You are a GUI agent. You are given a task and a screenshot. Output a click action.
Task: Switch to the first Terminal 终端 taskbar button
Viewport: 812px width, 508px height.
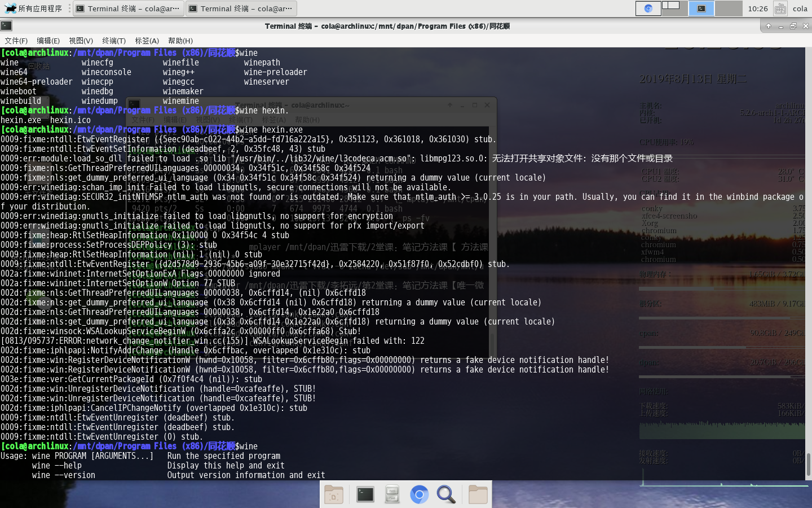pyautogui.click(x=128, y=8)
